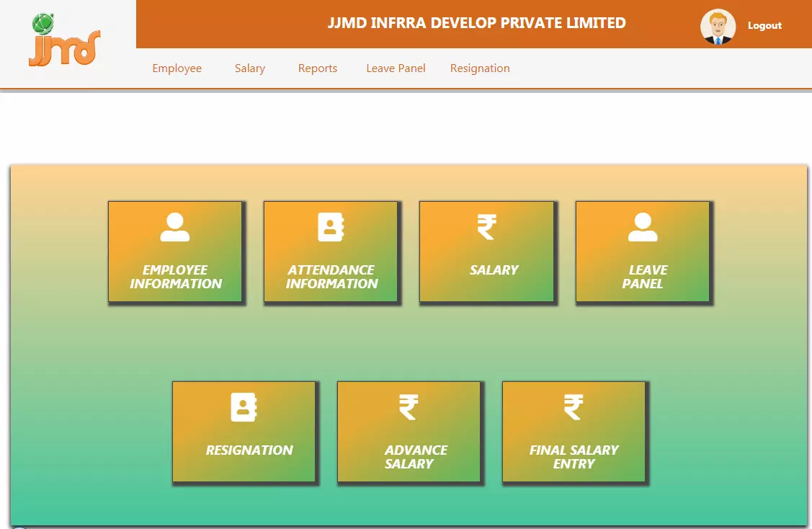
Task: Click the JJMD company logo
Action: click(x=65, y=41)
